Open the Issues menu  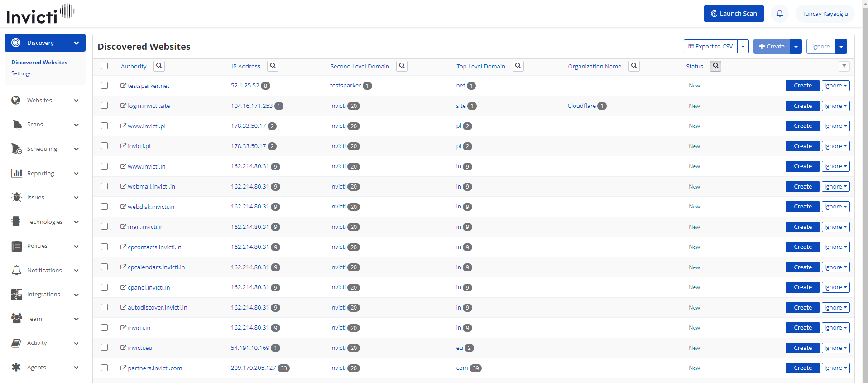pyautogui.click(x=45, y=198)
